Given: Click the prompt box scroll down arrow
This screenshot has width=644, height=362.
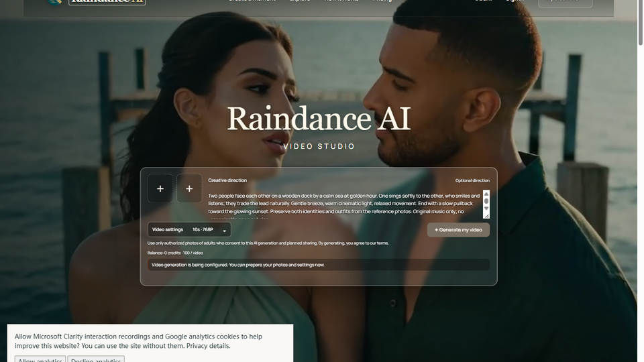Looking at the screenshot, I should [x=486, y=208].
